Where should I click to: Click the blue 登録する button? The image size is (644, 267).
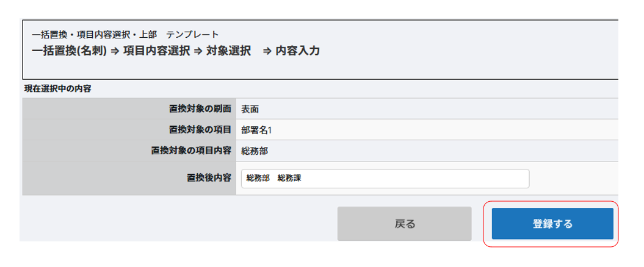(x=552, y=224)
